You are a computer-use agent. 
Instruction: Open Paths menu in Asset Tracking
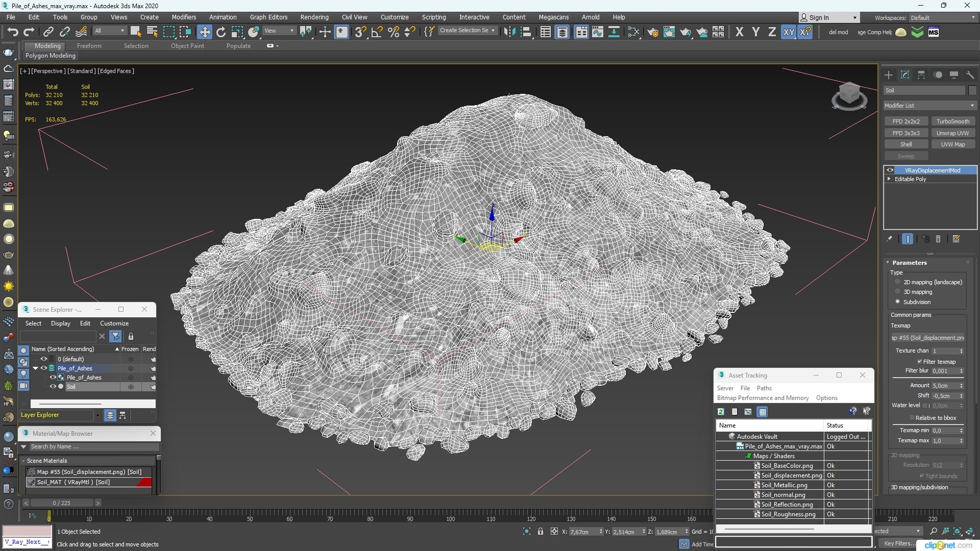point(764,388)
